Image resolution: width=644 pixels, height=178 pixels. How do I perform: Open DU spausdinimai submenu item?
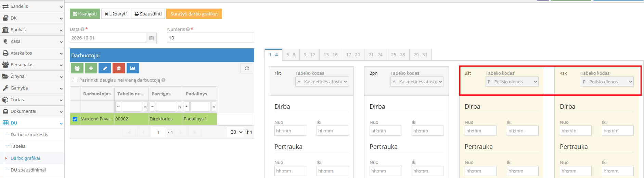(28, 170)
